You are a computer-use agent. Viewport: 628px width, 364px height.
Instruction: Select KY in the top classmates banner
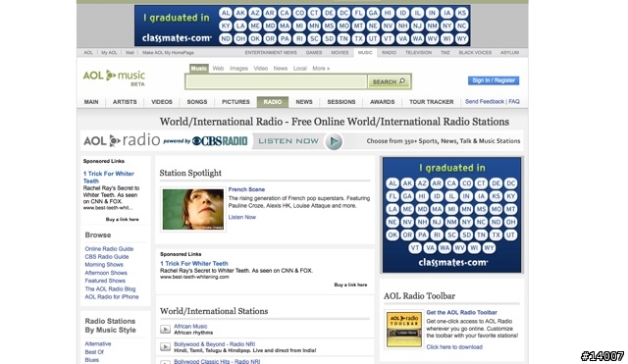pyautogui.click(x=226, y=26)
